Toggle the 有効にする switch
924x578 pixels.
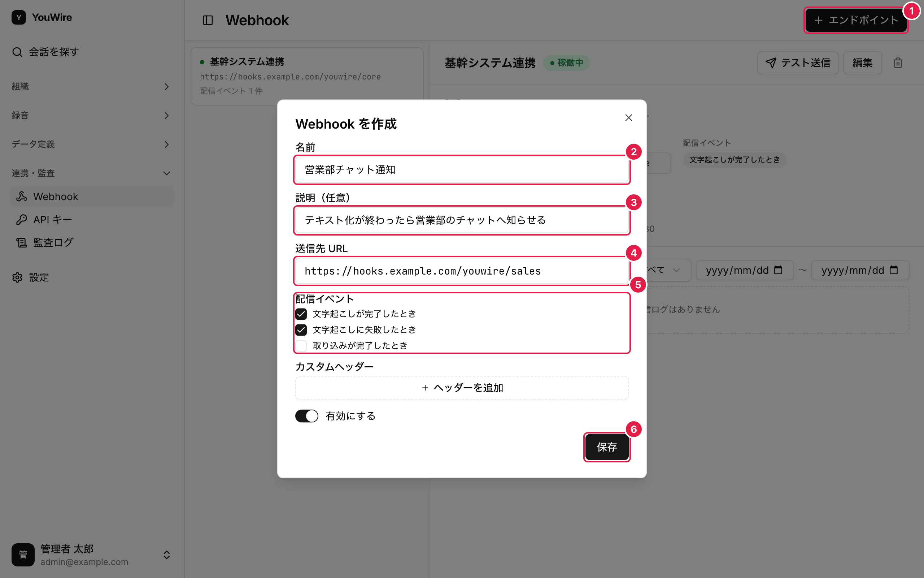pyautogui.click(x=306, y=416)
